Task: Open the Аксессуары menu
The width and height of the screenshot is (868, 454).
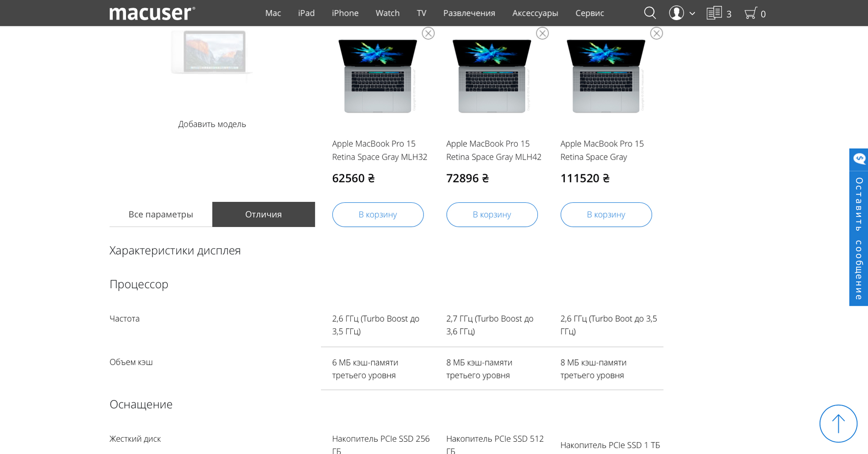Action: point(535,13)
